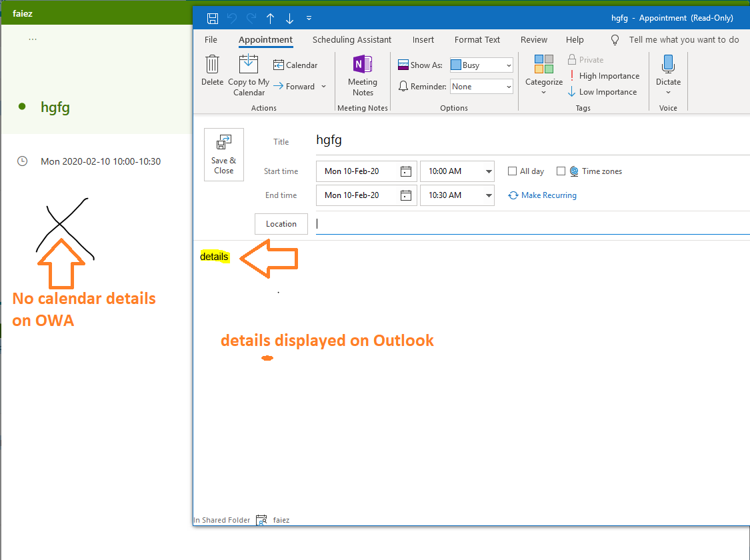Toggle the Time zones checkbox
The height and width of the screenshot is (560, 750).
tap(561, 171)
